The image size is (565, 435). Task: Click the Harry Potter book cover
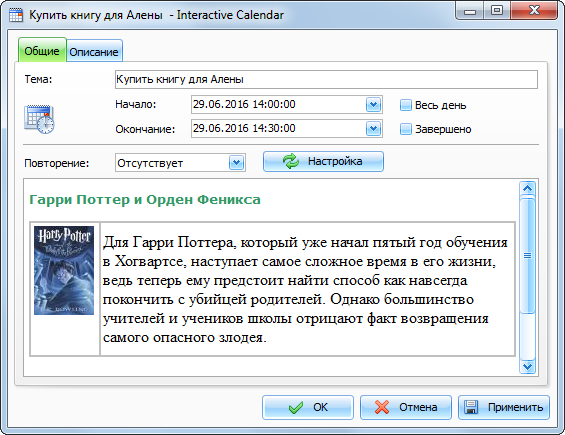tap(64, 270)
